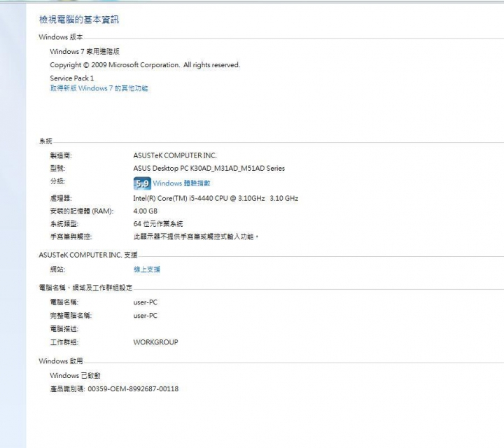The image size is (504, 448).
Task: Click the user-PC value next to 完整電腦名稱
Action: click(146, 316)
